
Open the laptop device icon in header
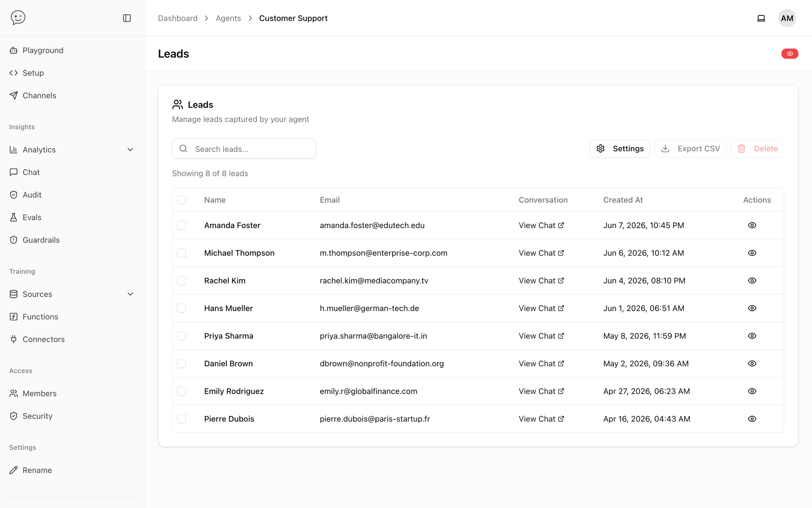click(761, 18)
